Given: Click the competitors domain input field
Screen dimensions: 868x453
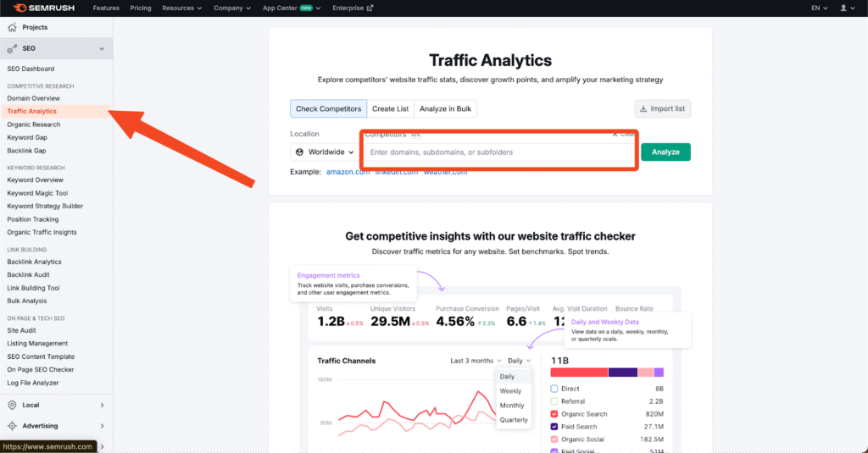Looking at the screenshot, I should click(500, 152).
